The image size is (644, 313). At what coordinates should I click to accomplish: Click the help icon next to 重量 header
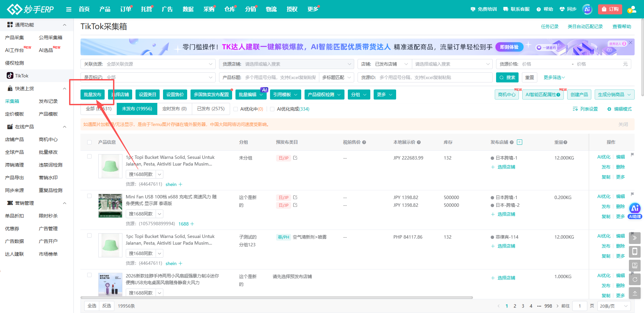565,142
